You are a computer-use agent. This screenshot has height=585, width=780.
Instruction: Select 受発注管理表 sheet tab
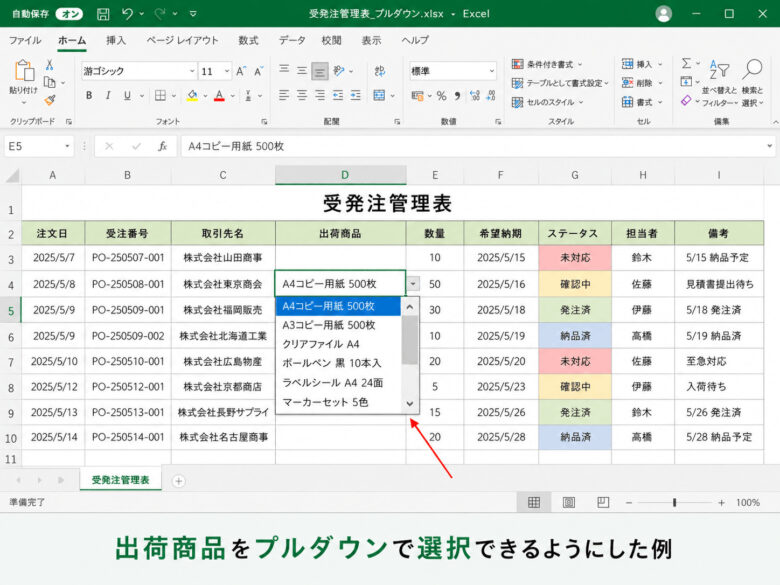pyautogui.click(x=120, y=480)
